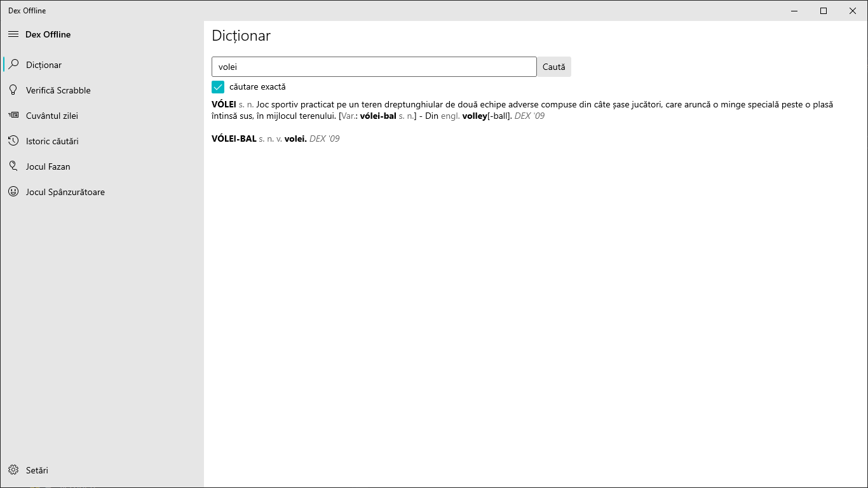The height and width of the screenshot is (488, 868).
Task: Open the Verifică Scrabble page
Action: 102,90
